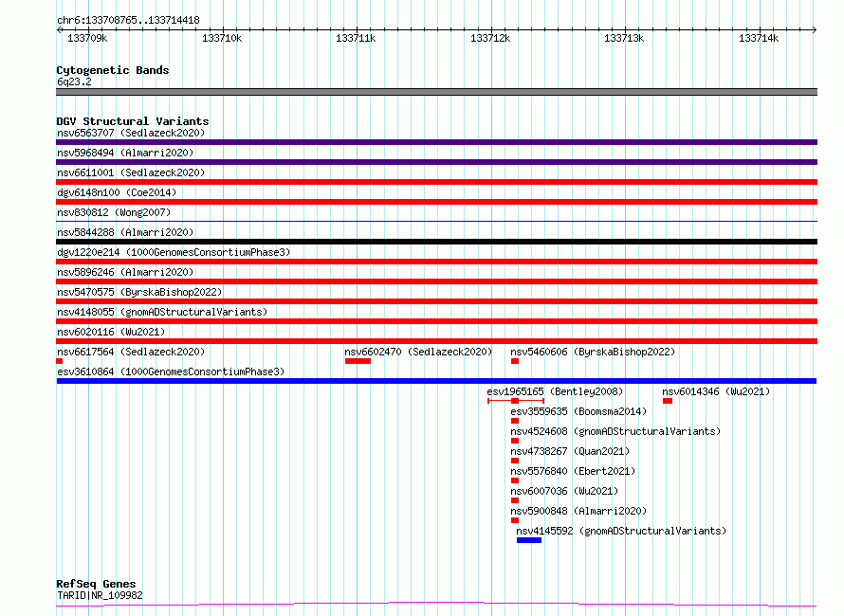
Task: Click the 133709k ruler position
Action: click(x=87, y=38)
